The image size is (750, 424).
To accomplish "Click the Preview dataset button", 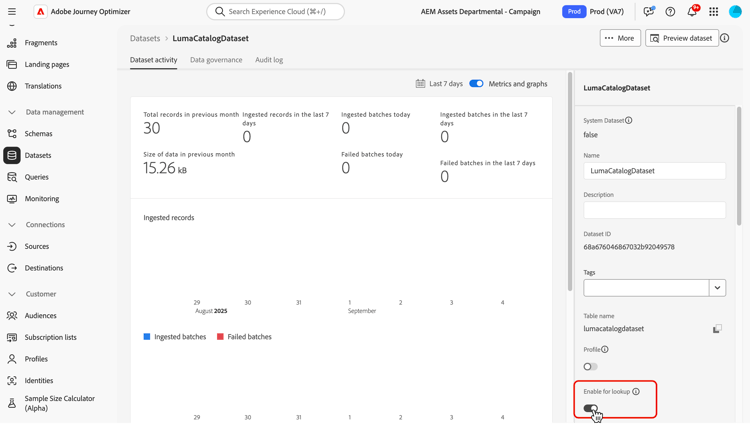I will (x=682, y=38).
